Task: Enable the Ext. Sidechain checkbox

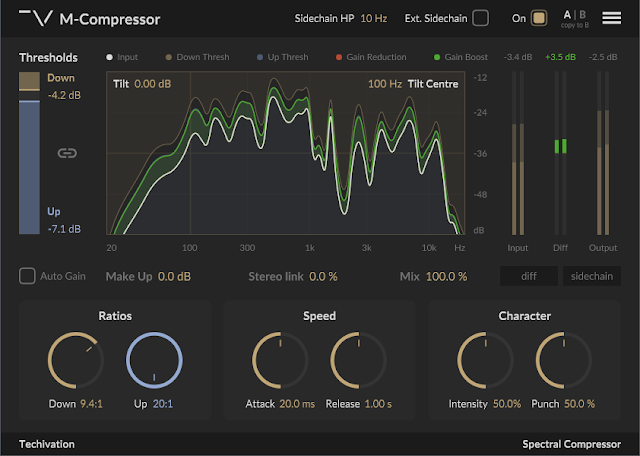Action: pyautogui.click(x=480, y=18)
